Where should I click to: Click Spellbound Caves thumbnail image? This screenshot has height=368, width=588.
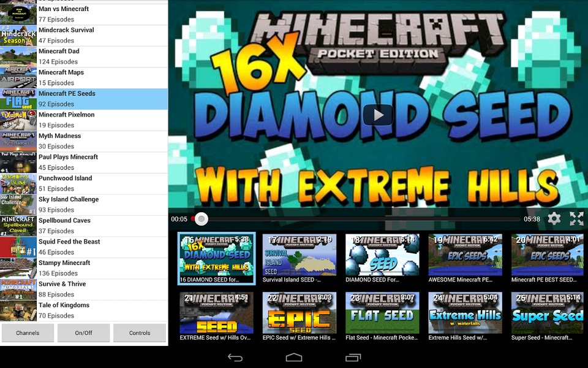18,226
